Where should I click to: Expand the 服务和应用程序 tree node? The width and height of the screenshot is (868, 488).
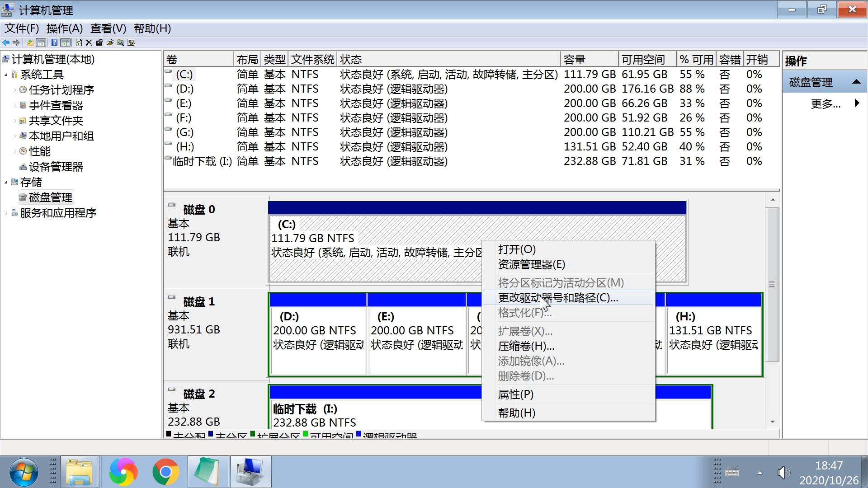[x=6, y=213]
